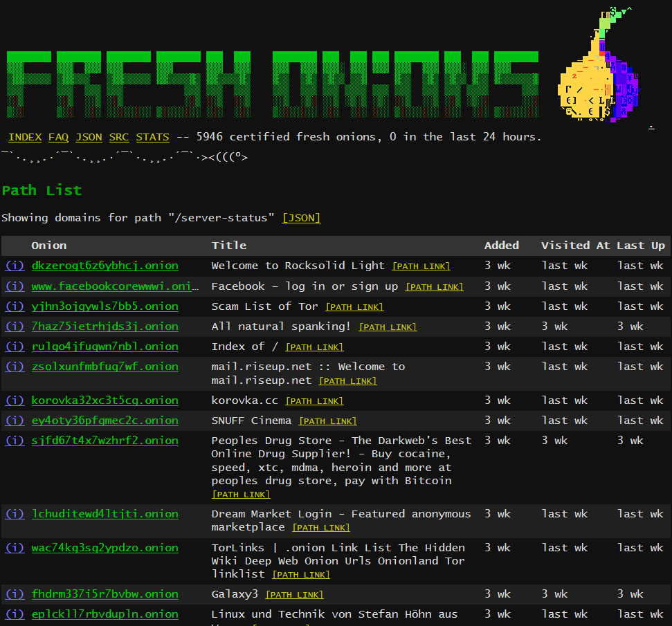Click the '5946 certified fresh onions' text

(x=289, y=137)
